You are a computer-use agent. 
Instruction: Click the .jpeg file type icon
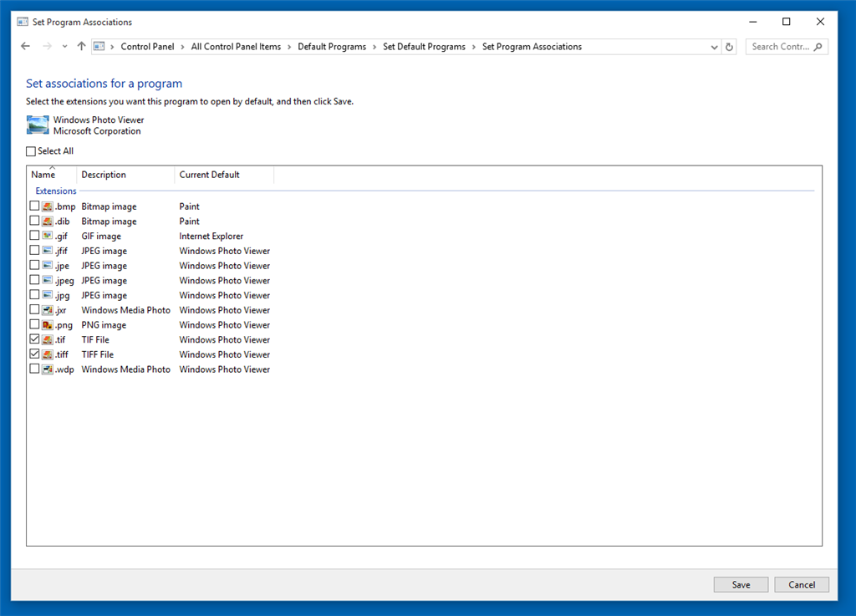point(48,280)
